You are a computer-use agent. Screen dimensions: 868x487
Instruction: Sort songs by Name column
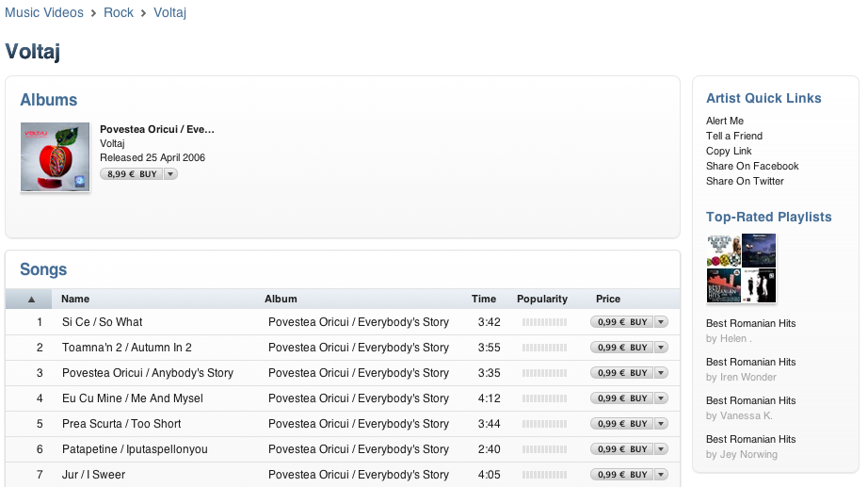tap(75, 300)
